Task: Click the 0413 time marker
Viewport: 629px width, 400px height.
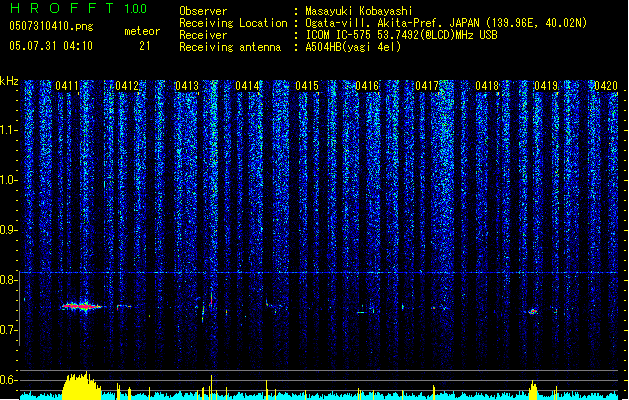Action: [187, 86]
